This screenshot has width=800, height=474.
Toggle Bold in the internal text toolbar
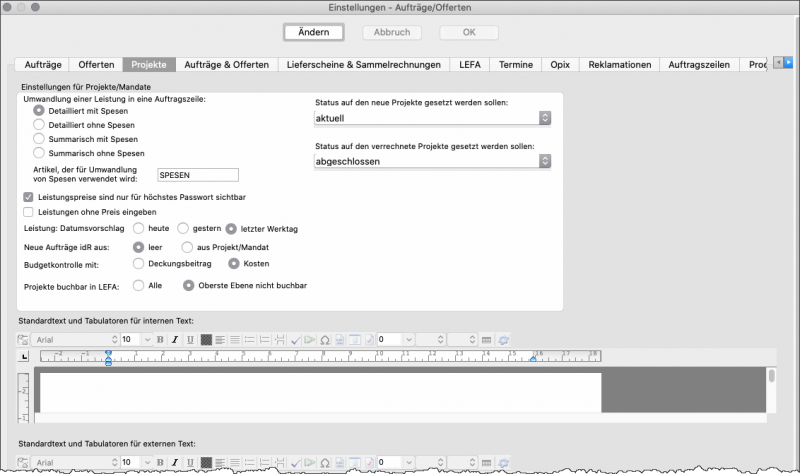(x=160, y=340)
